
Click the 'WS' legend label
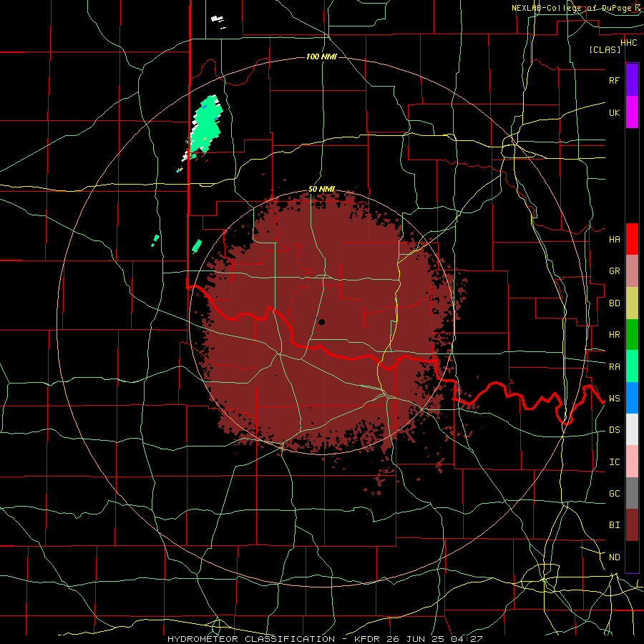point(614,399)
